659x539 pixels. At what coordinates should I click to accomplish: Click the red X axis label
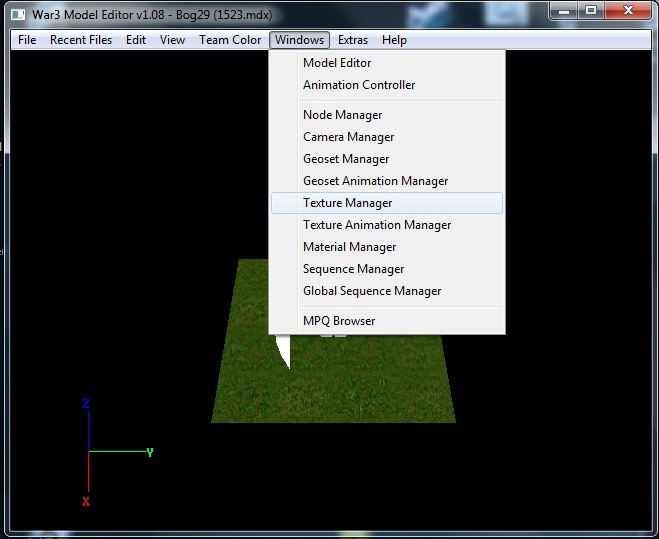tap(86, 502)
